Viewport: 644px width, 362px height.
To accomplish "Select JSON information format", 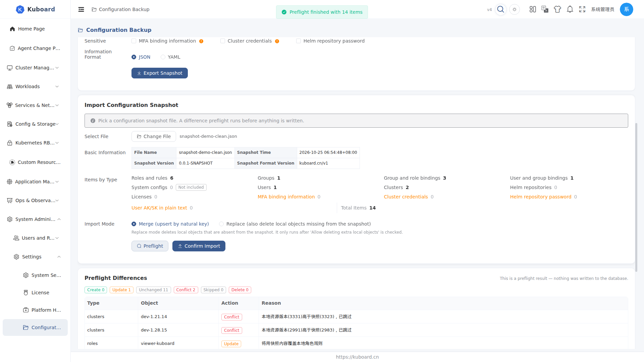I will tap(134, 57).
